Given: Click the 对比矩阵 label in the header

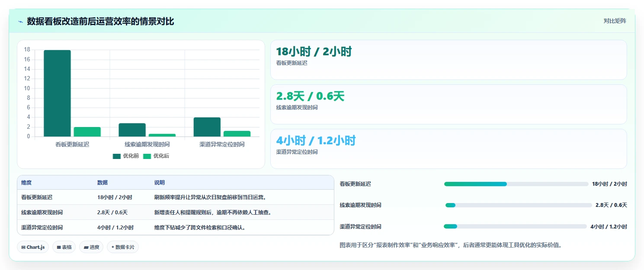Looking at the screenshot, I should [615, 21].
